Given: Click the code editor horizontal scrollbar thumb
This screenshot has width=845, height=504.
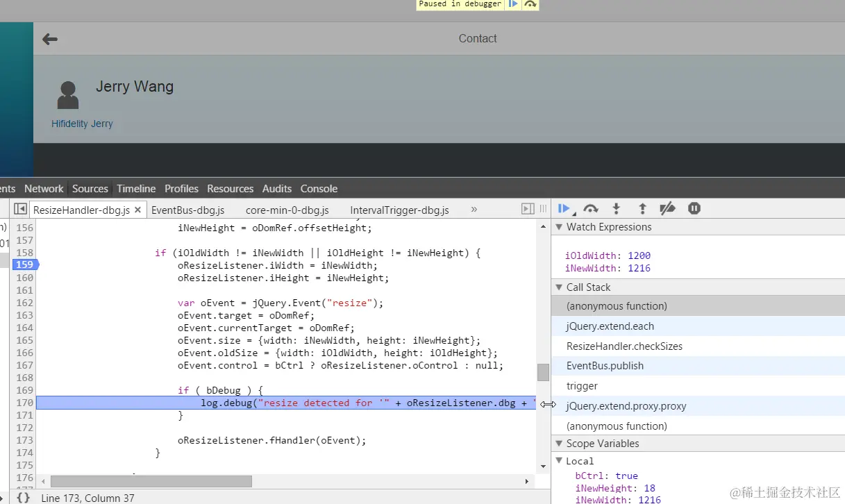Looking at the screenshot, I should pyautogui.click(x=151, y=481).
